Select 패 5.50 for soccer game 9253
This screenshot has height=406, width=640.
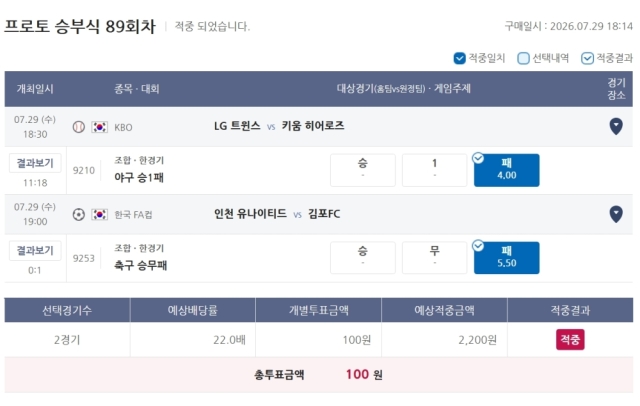(x=507, y=258)
